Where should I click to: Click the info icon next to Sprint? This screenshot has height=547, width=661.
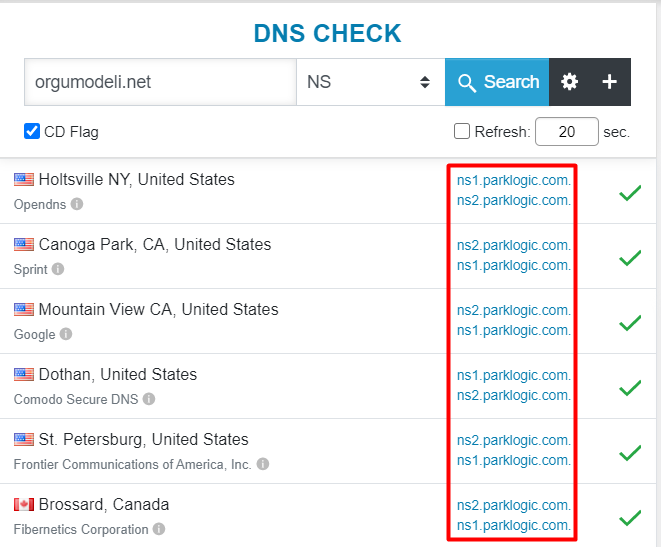point(58,269)
